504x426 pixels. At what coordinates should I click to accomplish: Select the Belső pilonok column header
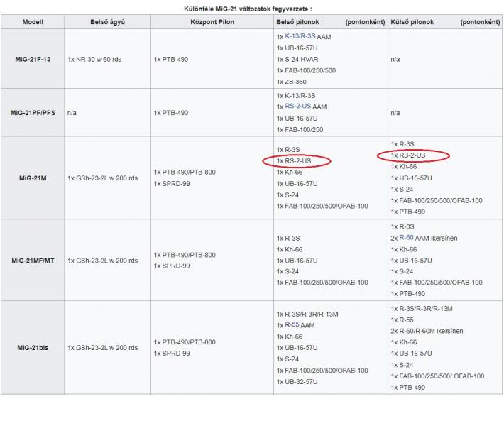(x=297, y=22)
